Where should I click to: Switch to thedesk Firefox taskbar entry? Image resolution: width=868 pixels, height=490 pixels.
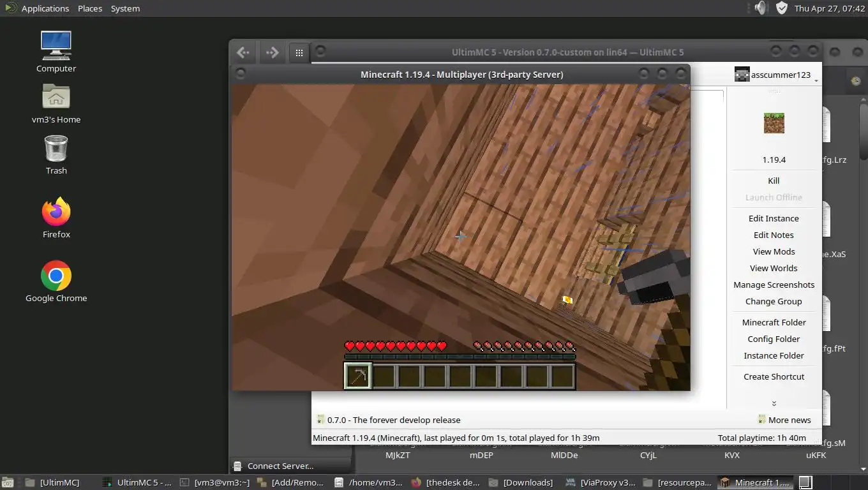(445, 482)
